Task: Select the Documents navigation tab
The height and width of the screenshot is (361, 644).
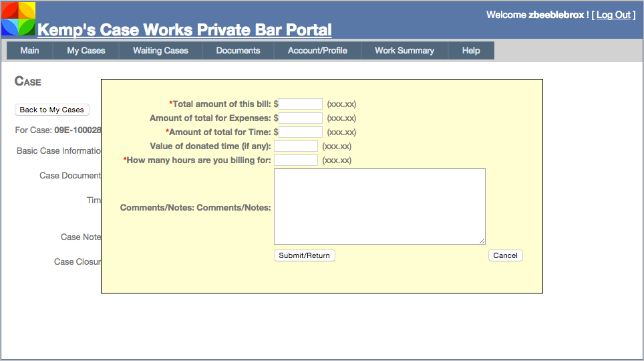Action: click(238, 50)
